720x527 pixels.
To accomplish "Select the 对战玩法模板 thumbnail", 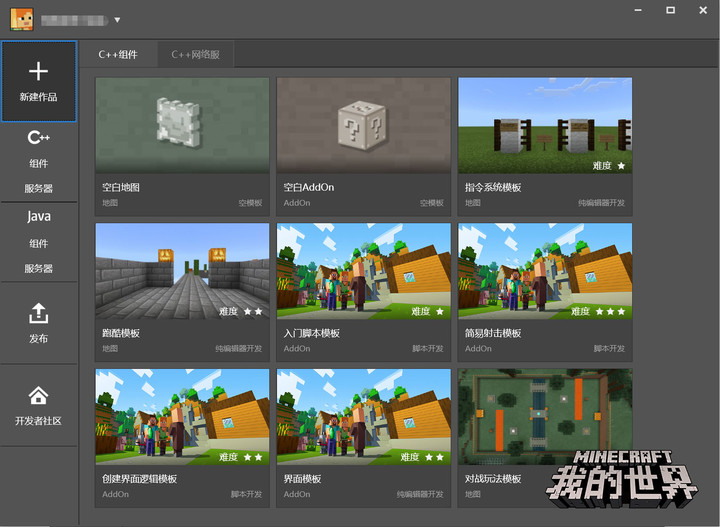I will point(545,417).
